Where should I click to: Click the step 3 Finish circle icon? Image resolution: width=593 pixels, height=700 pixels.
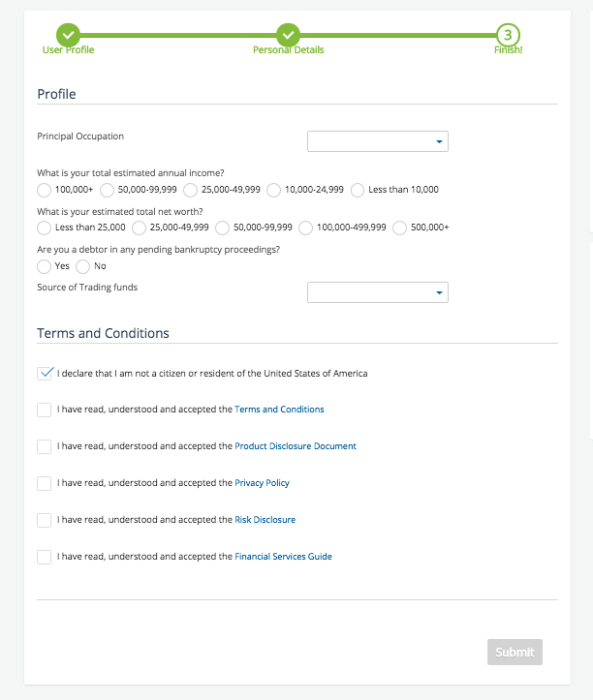point(508,35)
